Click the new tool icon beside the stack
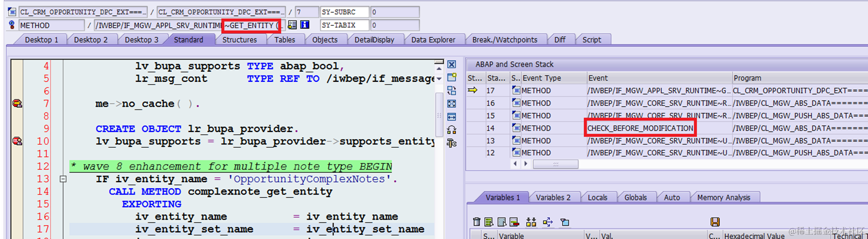 point(452,77)
